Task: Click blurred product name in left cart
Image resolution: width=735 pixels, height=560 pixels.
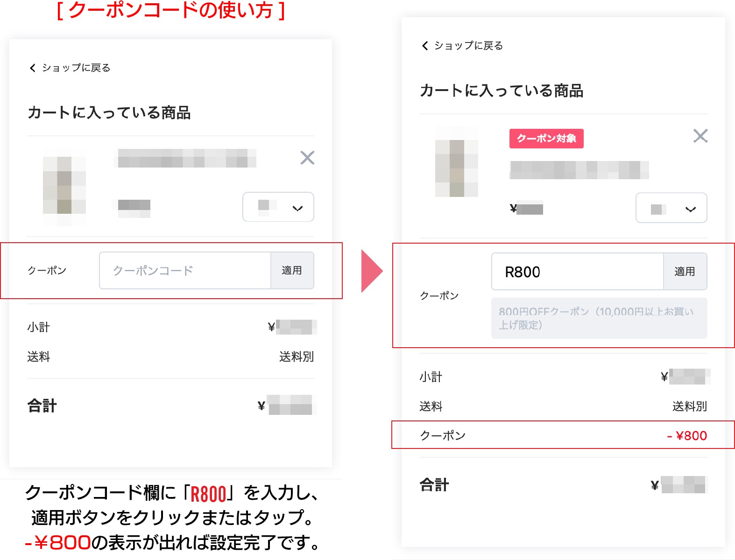Action: [185, 158]
